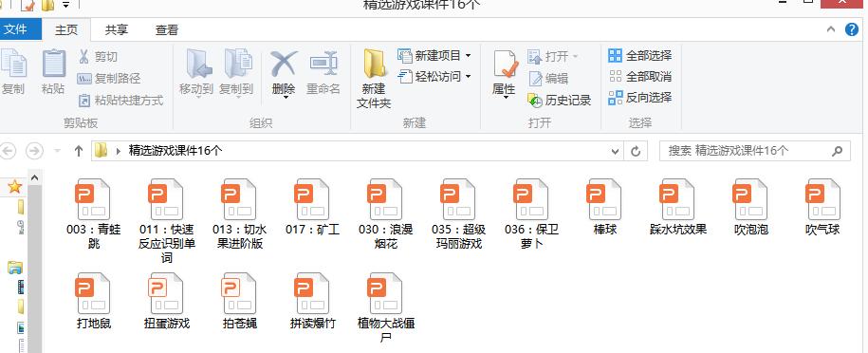Open the Quick Access Toolbar customize dropdown

pyautogui.click(x=66, y=6)
